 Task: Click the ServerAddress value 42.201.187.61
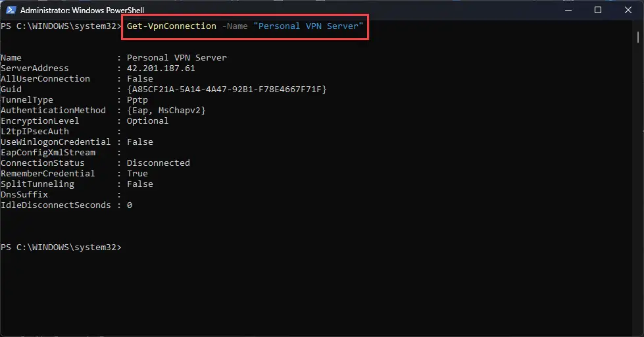(x=161, y=68)
